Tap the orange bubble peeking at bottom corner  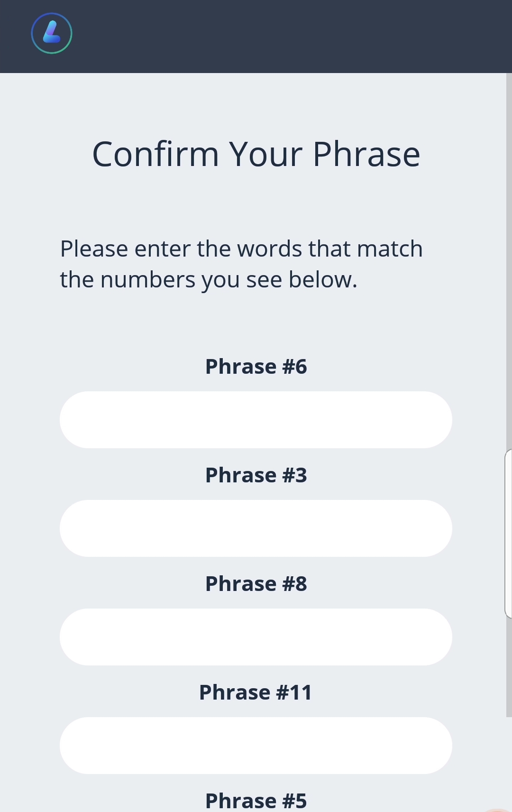(498, 809)
